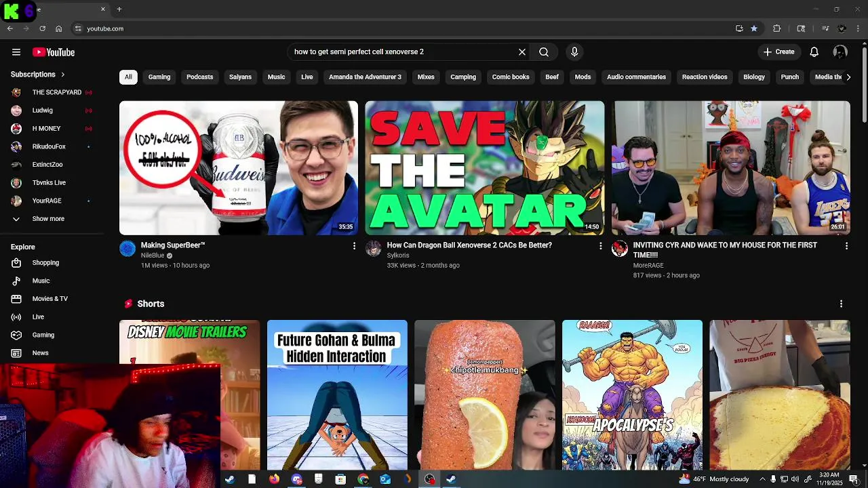Open the media controls playlist icon

click(x=825, y=28)
